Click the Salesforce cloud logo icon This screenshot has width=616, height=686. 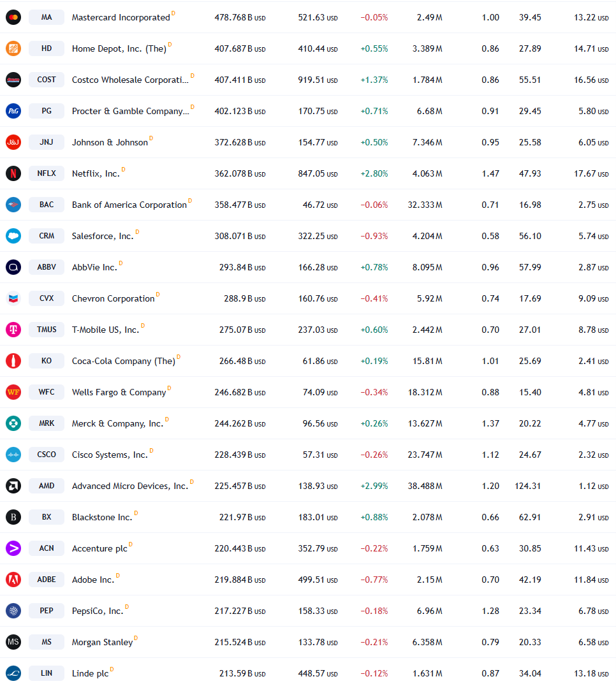click(13, 236)
